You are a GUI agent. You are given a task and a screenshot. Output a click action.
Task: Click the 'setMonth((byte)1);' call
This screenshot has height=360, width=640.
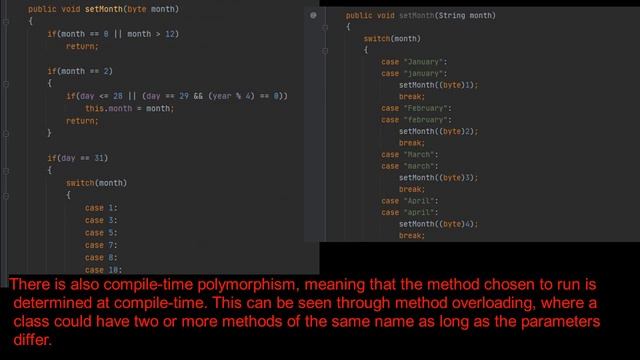(438, 85)
